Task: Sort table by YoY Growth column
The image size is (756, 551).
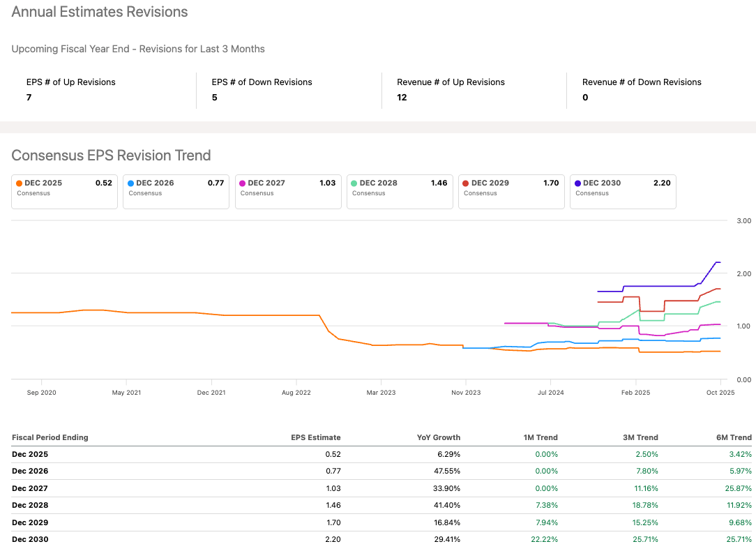Action: click(x=439, y=437)
